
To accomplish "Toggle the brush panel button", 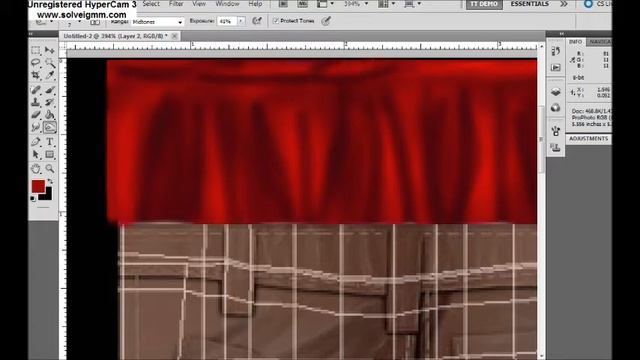I will tap(95, 22).
